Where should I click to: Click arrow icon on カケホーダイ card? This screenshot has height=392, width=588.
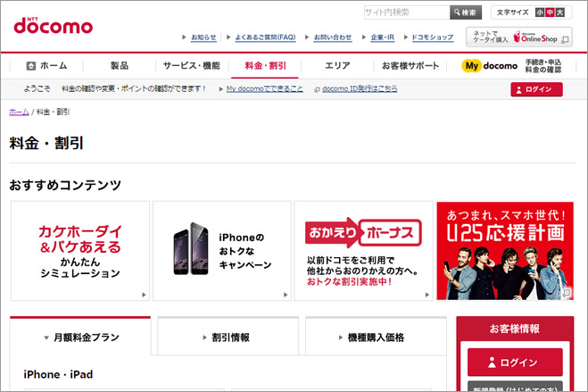[144, 295]
